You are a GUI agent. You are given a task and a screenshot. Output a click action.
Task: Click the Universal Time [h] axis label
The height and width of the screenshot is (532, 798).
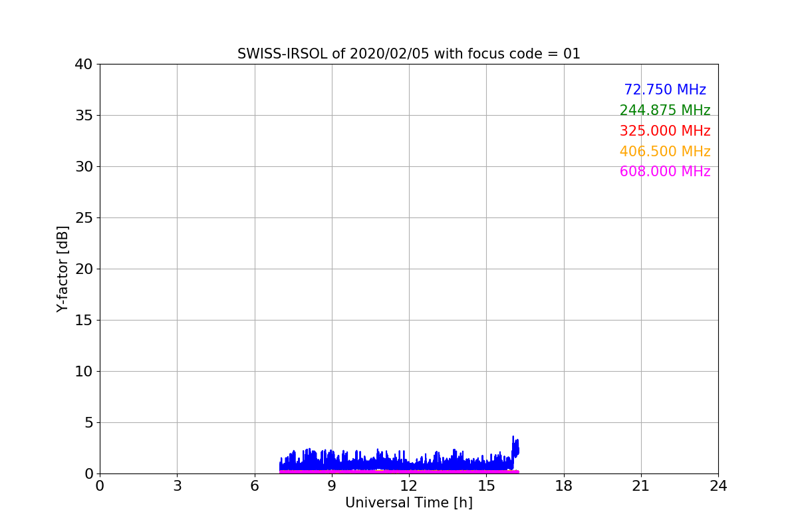point(409,503)
